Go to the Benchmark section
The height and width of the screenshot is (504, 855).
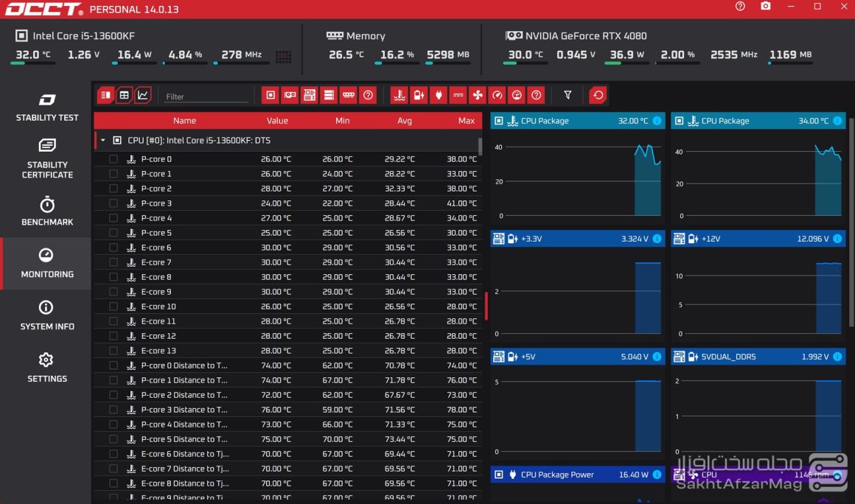click(47, 211)
